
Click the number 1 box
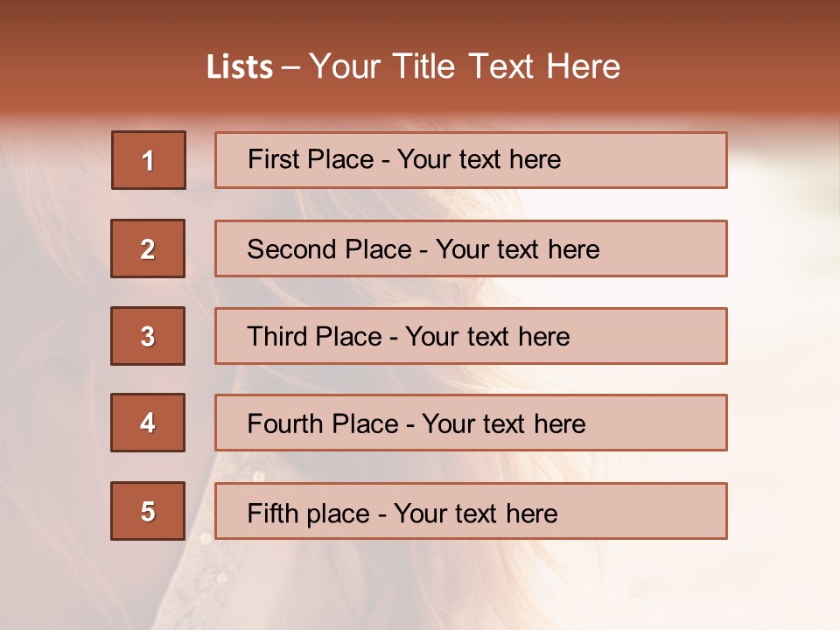tap(149, 160)
